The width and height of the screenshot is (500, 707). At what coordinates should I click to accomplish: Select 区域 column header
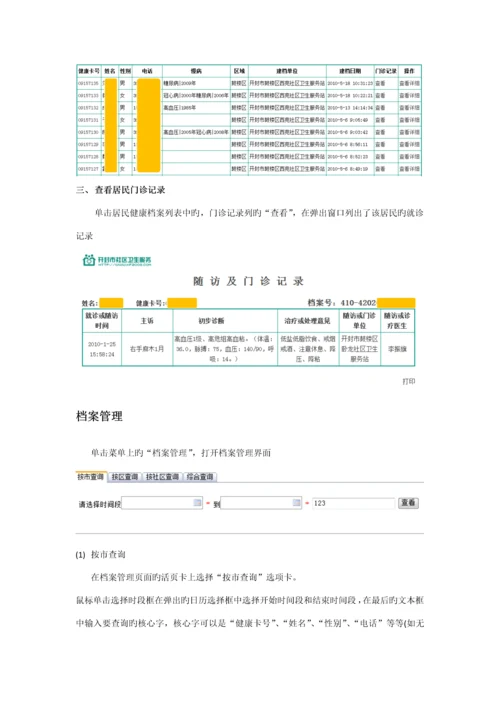tap(239, 71)
